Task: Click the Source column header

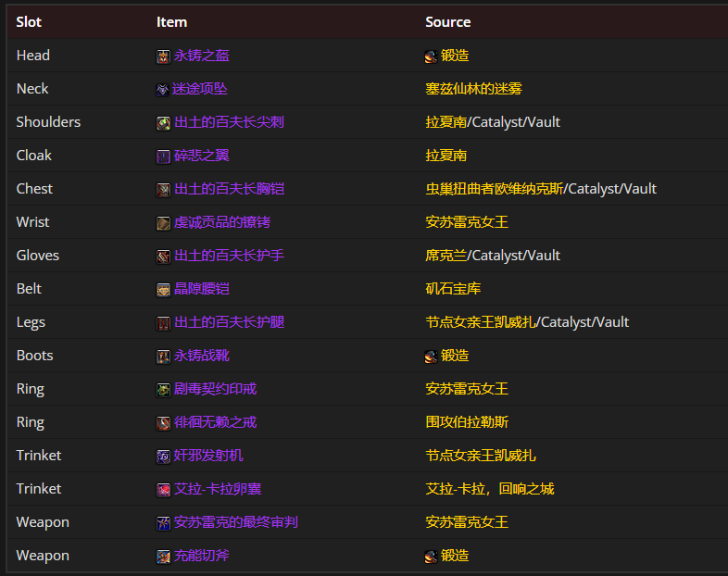Action: click(448, 22)
